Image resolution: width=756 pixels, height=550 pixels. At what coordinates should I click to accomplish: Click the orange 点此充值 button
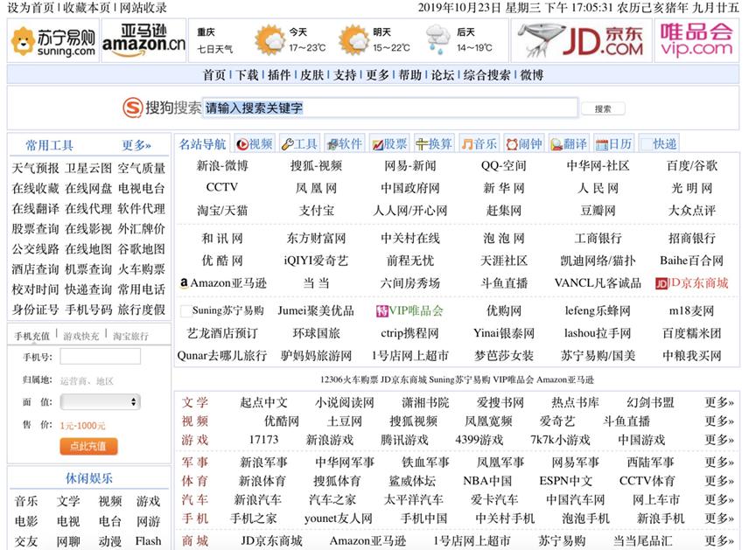point(88,446)
